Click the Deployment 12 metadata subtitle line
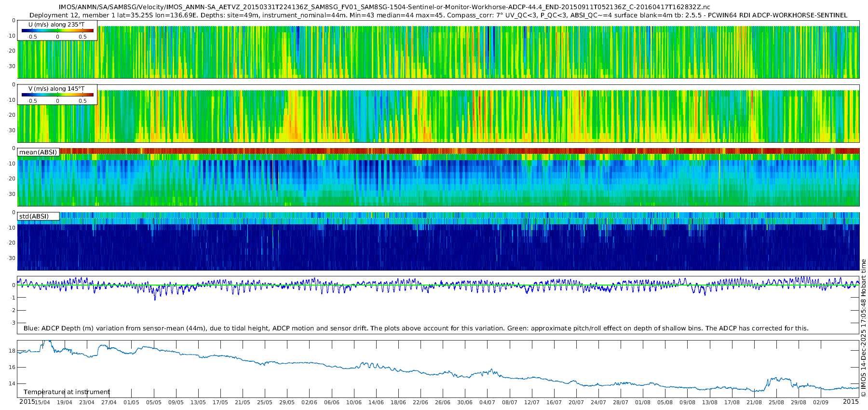This screenshot has width=868, height=410. point(438,15)
